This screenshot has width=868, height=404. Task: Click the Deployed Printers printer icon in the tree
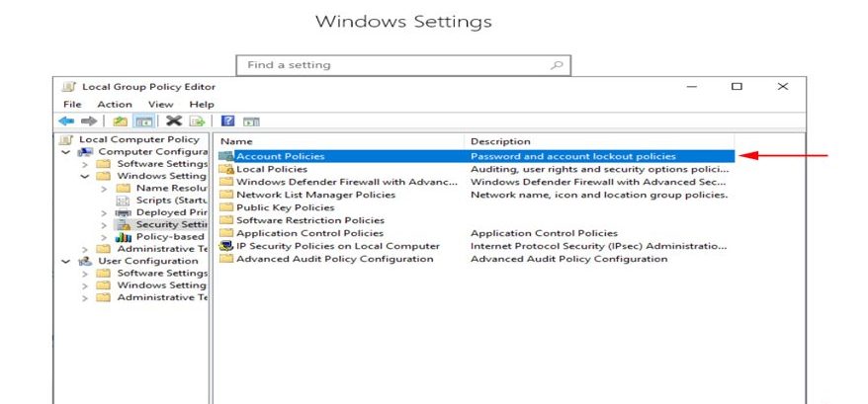point(123,212)
